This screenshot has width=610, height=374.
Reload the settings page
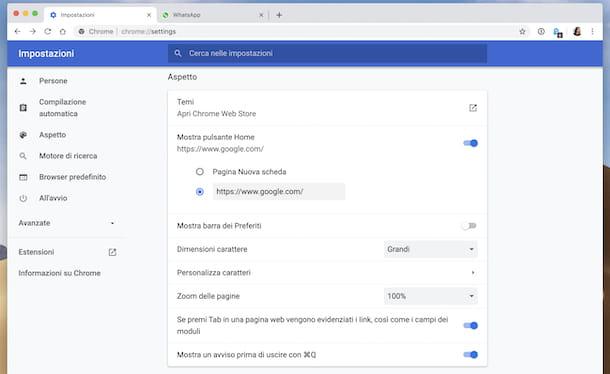(x=47, y=32)
